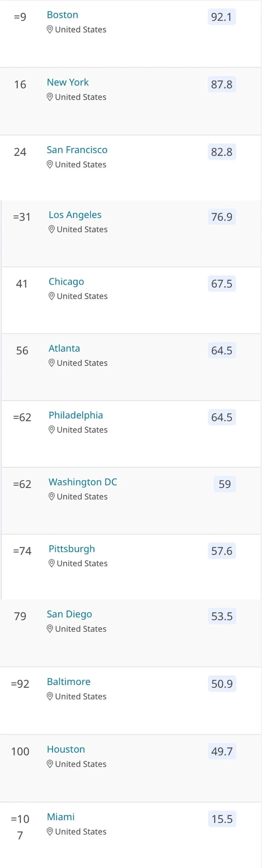Viewport: 262px width, 868px height.
Task: Click the location pin icon under Boston
Action: pos(49,30)
